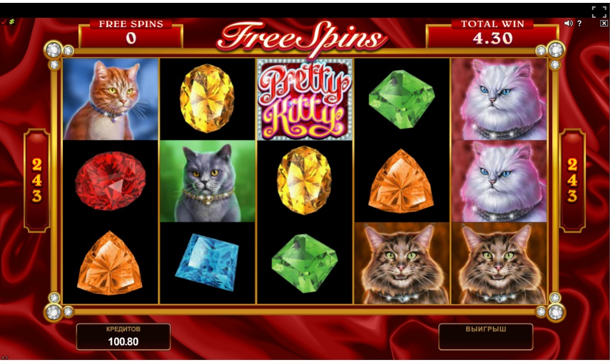
Task: Click the top white Persian cat symbol
Action: (499, 100)
